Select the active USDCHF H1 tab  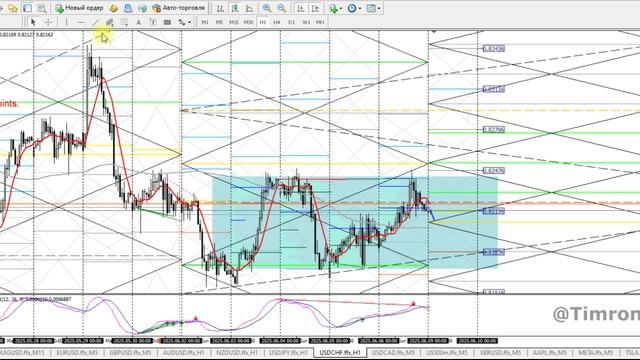point(340,352)
